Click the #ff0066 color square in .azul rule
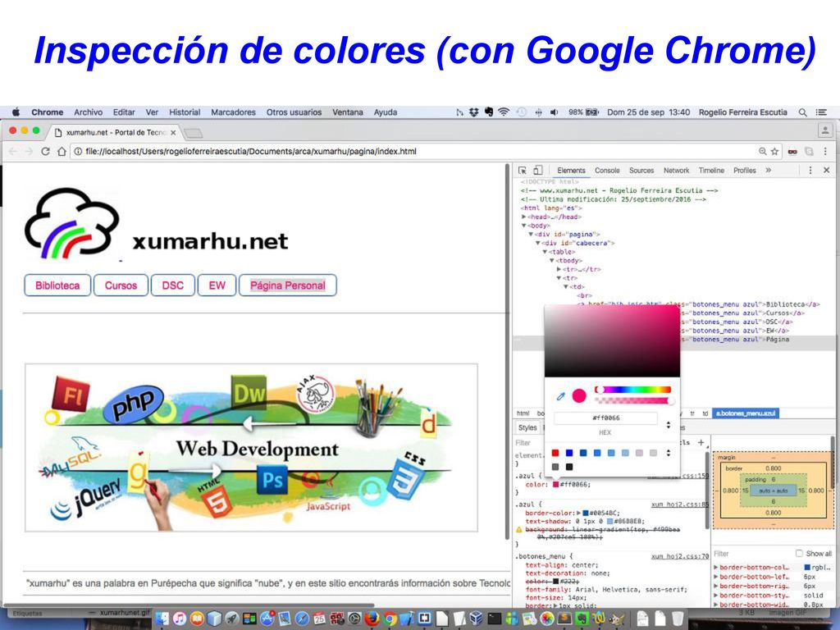This screenshot has height=630, width=840. point(555,484)
